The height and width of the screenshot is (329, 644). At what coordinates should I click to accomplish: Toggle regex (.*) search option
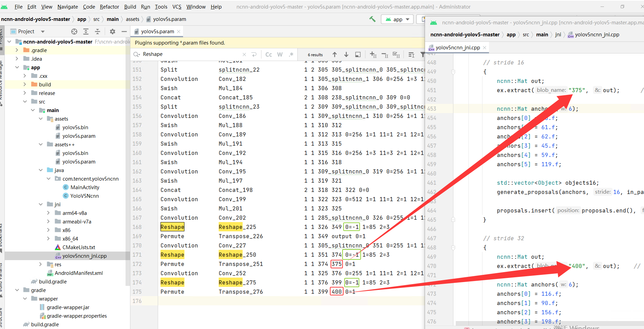point(291,54)
